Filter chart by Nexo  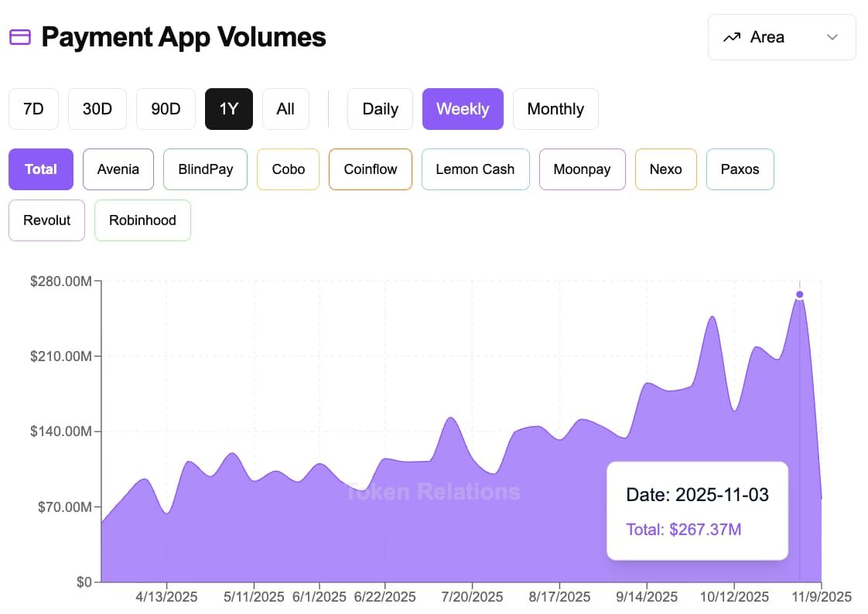666,169
